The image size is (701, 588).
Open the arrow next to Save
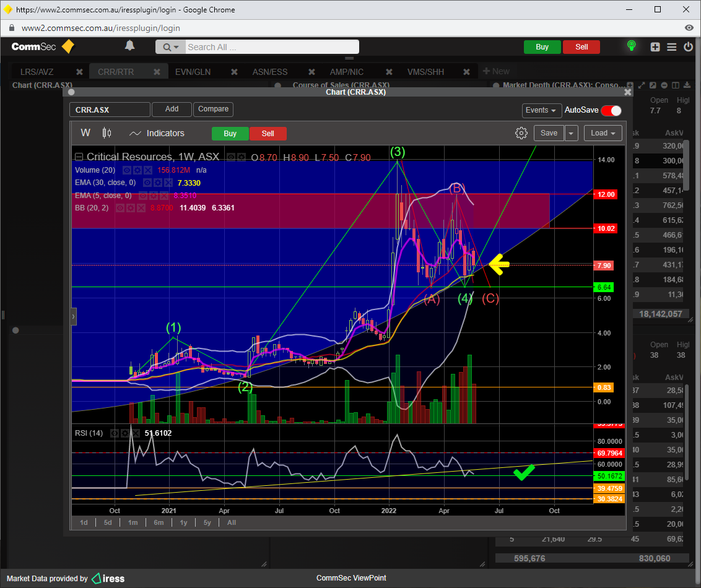pos(571,133)
